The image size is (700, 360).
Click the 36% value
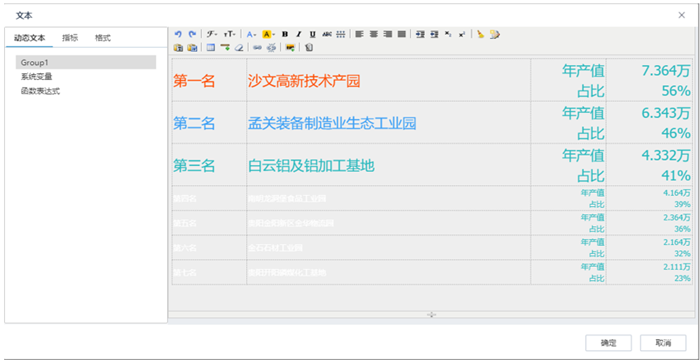click(683, 229)
